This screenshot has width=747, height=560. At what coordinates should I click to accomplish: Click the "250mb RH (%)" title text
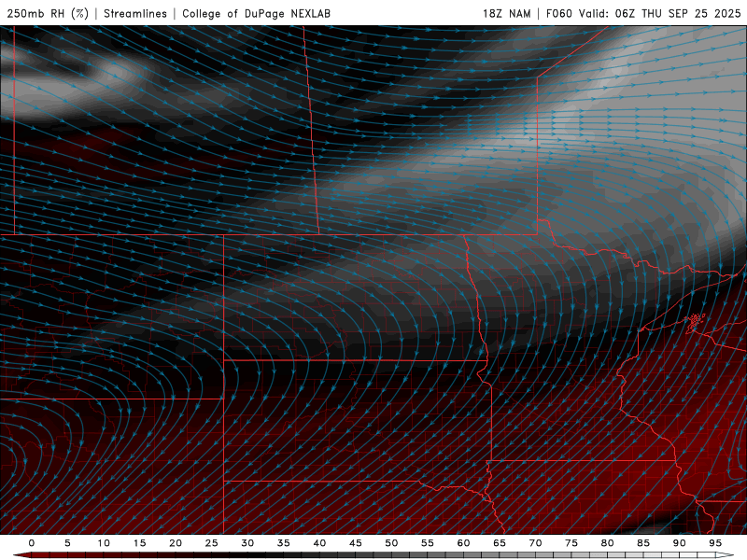(48, 13)
